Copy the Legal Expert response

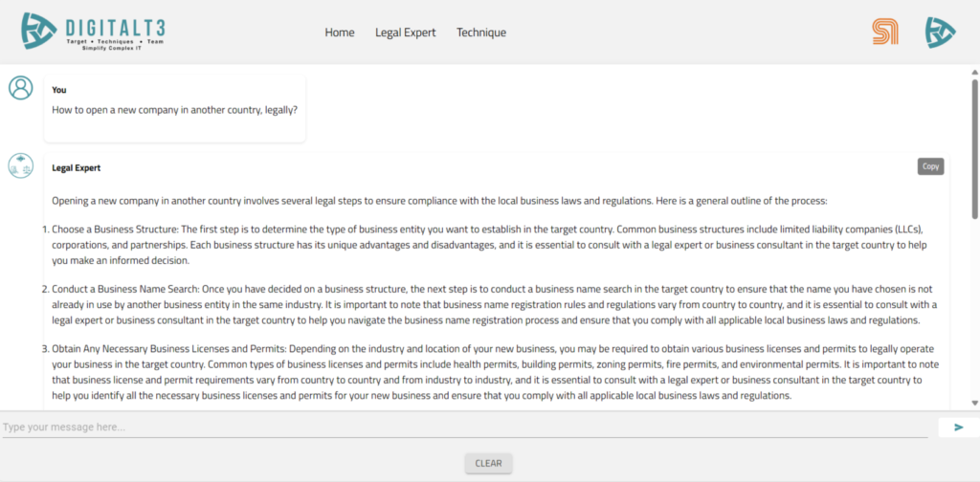click(930, 166)
